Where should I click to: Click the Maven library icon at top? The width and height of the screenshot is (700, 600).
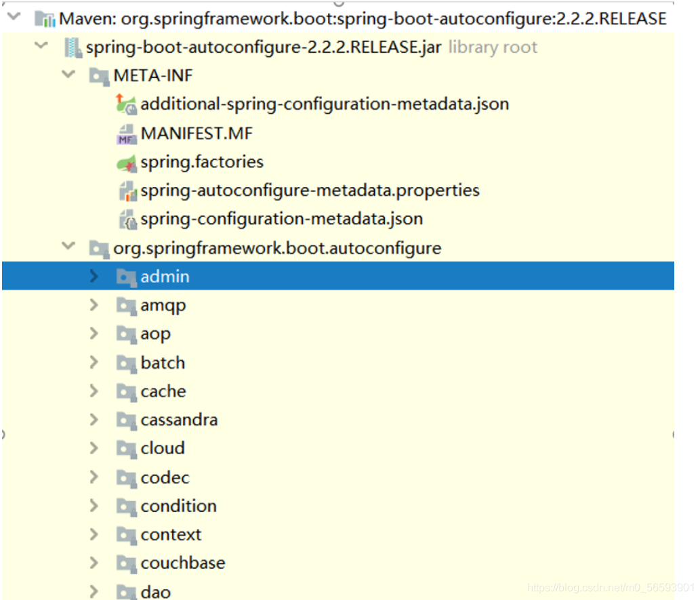pyautogui.click(x=45, y=19)
